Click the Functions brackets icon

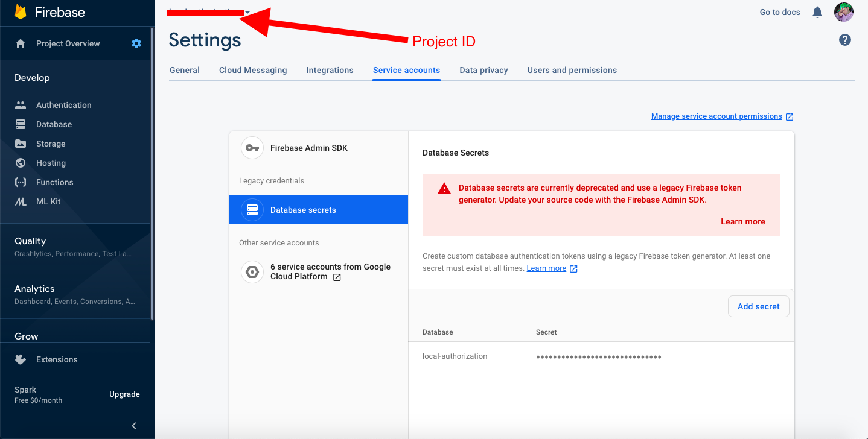click(21, 182)
